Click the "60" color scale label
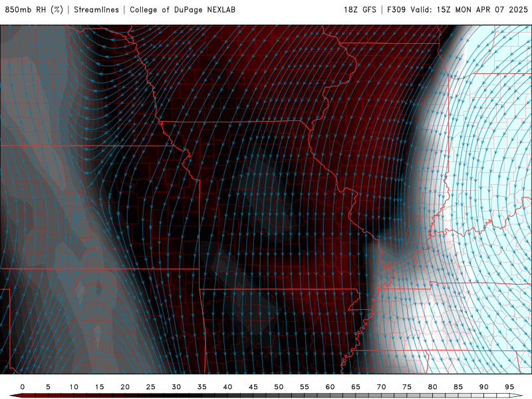The width and height of the screenshot is (532, 399). point(330,387)
